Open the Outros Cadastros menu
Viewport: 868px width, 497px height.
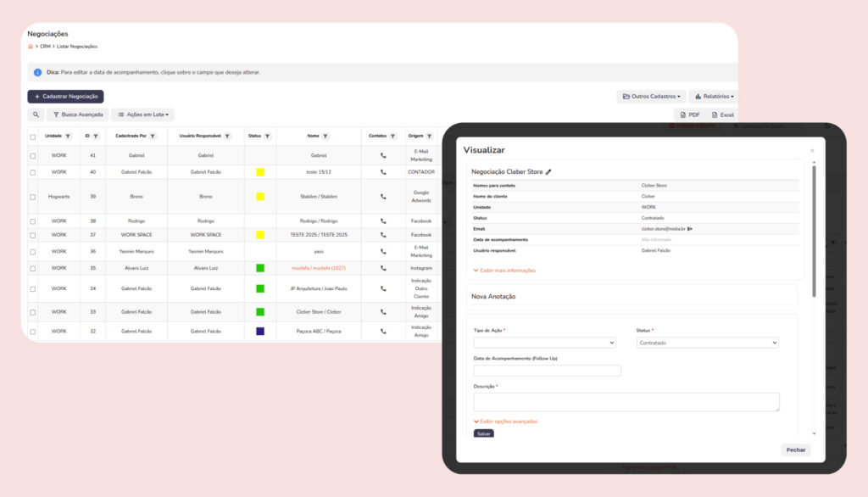click(x=651, y=97)
